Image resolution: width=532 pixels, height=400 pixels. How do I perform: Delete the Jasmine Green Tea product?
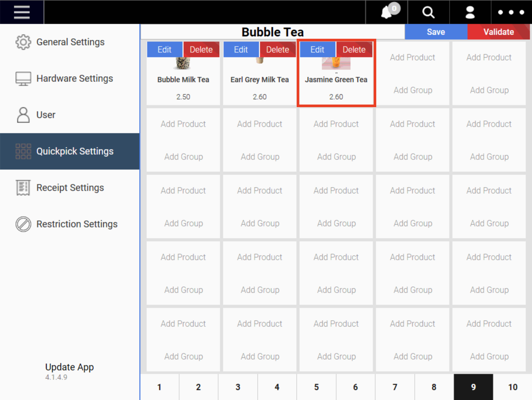point(354,49)
